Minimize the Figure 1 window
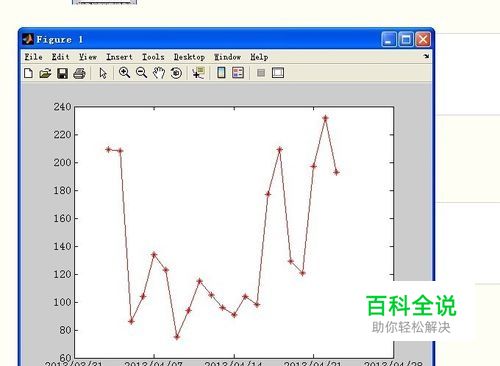 coord(389,40)
